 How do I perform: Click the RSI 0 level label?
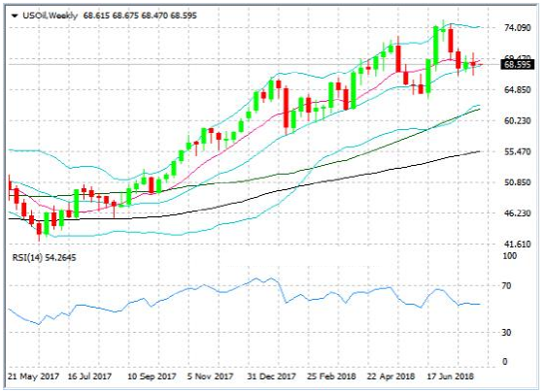[x=504, y=362]
